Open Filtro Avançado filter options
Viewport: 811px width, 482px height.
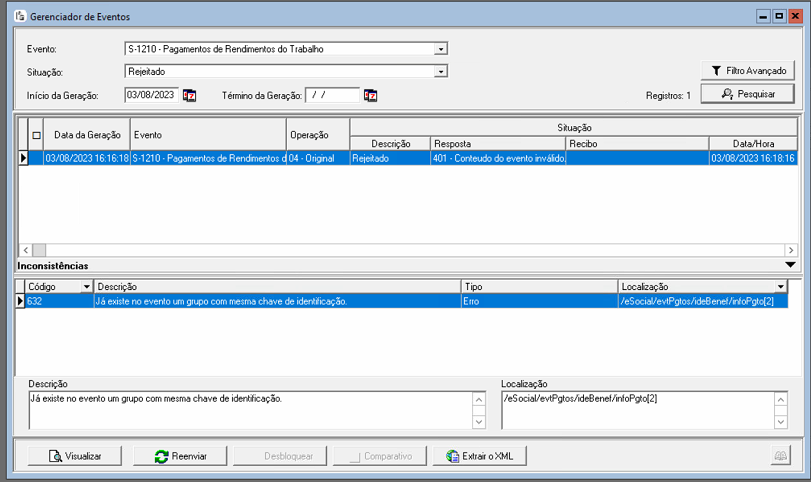pyautogui.click(x=748, y=71)
